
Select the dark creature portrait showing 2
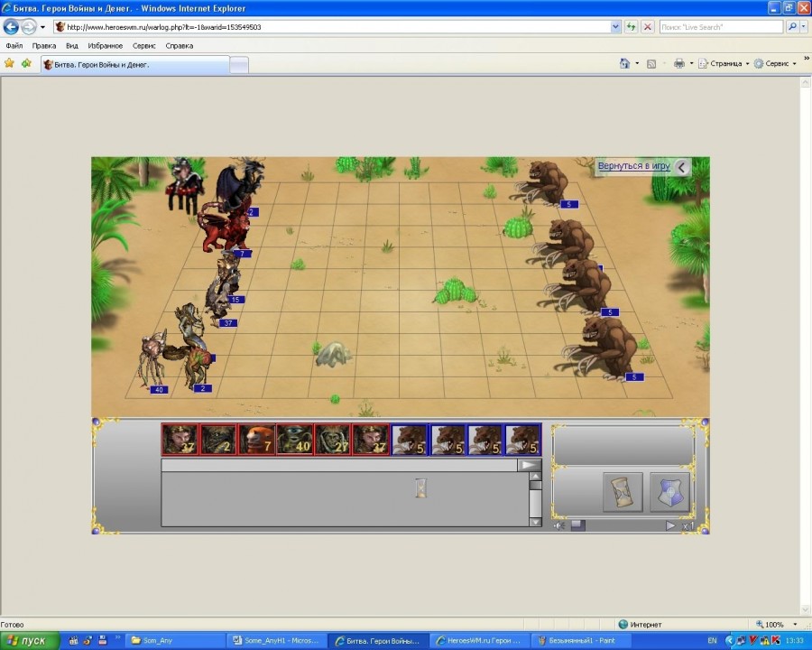(x=217, y=440)
